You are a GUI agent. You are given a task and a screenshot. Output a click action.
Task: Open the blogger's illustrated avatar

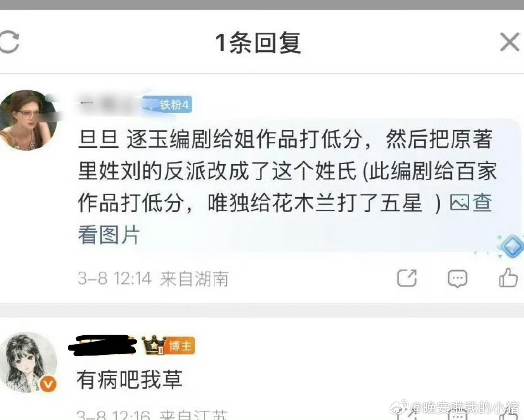coord(28,362)
